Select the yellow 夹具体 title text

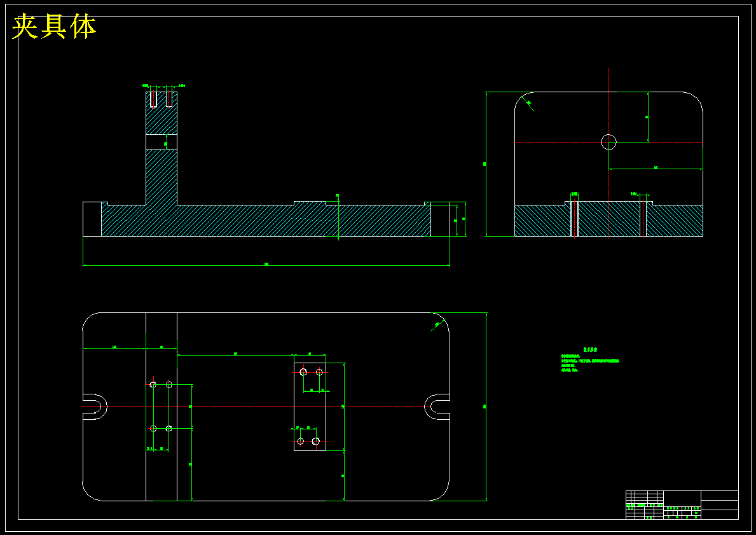coord(54,27)
